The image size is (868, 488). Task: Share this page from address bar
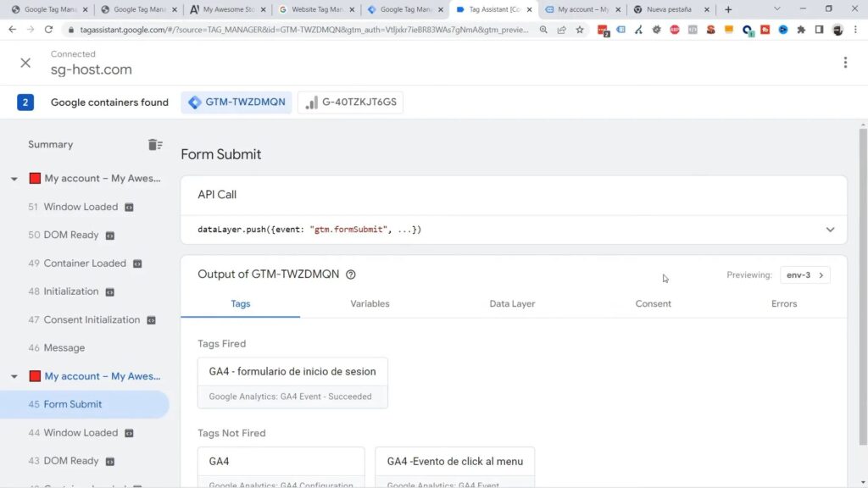tap(561, 30)
